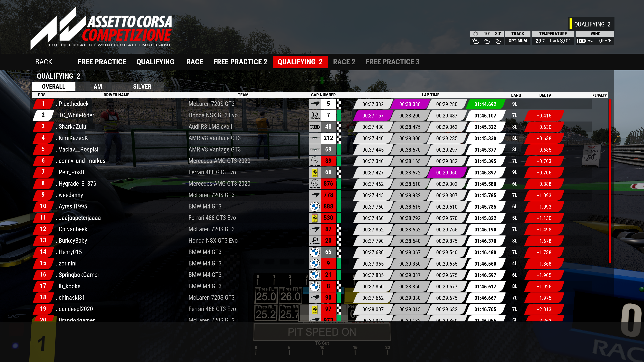The width and height of the screenshot is (644, 362).
Task: Click purple sector time 00:29.060
Action: pyautogui.click(x=446, y=173)
